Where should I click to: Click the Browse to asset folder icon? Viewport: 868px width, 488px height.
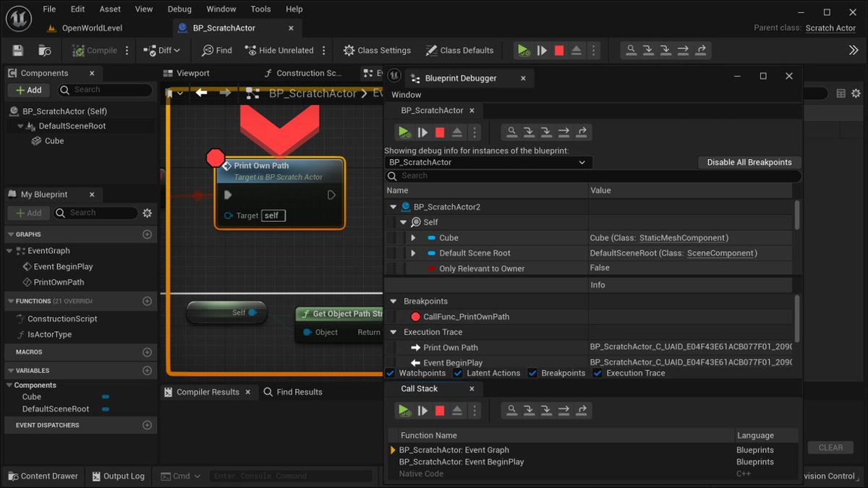[45, 51]
